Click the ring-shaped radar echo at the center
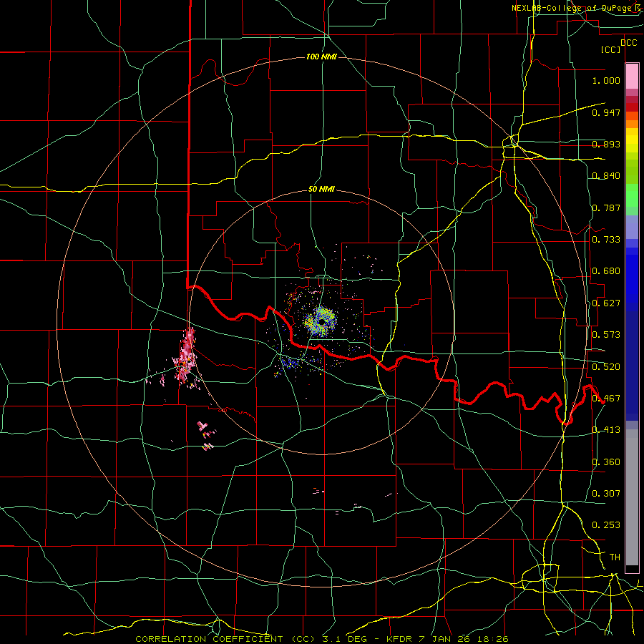The width and height of the screenshot is (644, 644). [x=321, y=321]
